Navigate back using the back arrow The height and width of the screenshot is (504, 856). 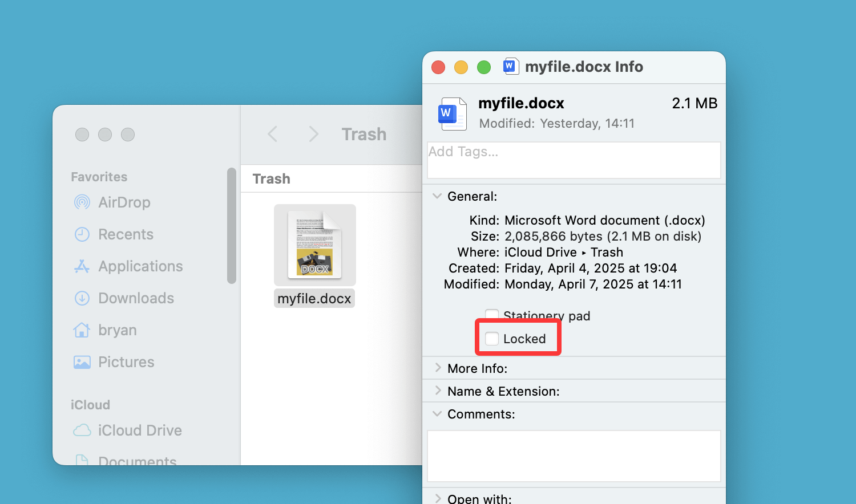(273, 134)
